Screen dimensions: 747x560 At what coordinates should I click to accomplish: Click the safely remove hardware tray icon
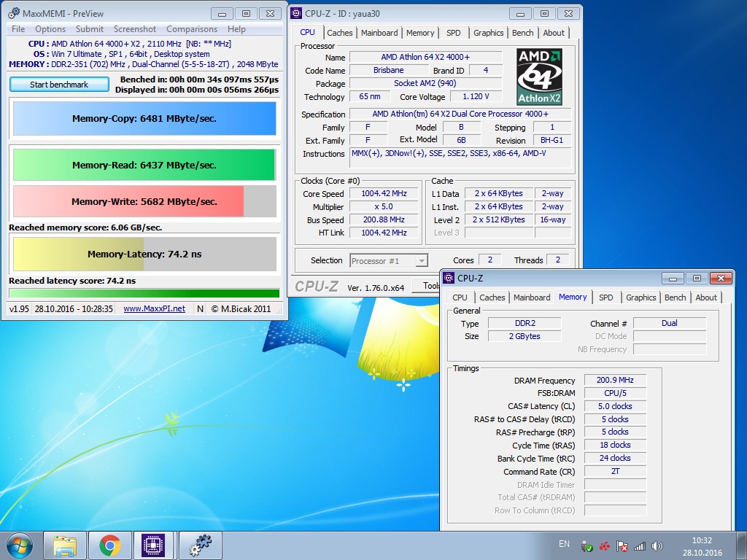(x=587, y=546)
